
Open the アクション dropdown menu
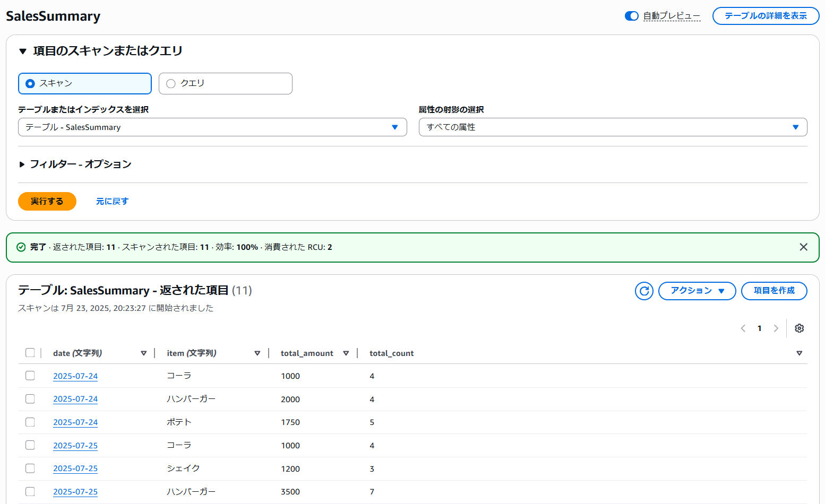click(697, 291)
